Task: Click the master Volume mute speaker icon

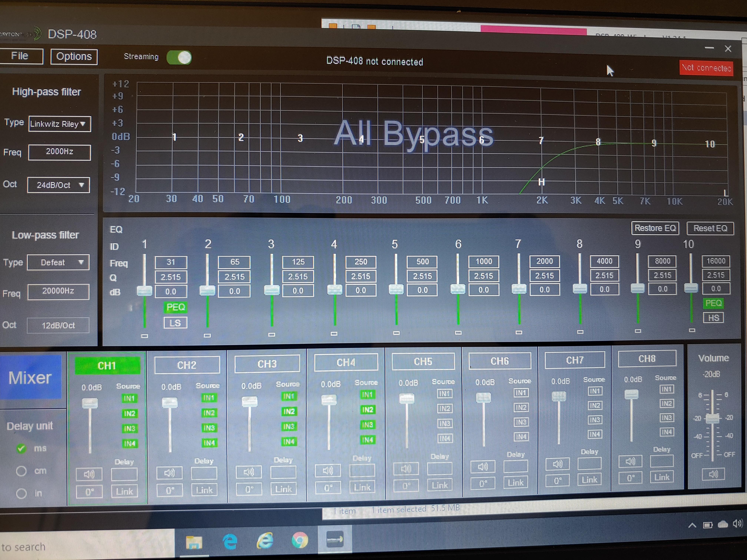Action: [x=713, y=474]
